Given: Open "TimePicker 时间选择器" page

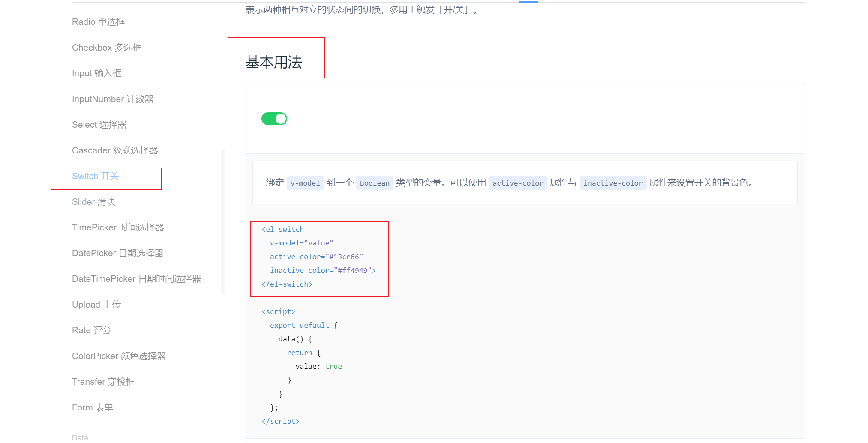Looking at the screenshot, I should (118, 227).
